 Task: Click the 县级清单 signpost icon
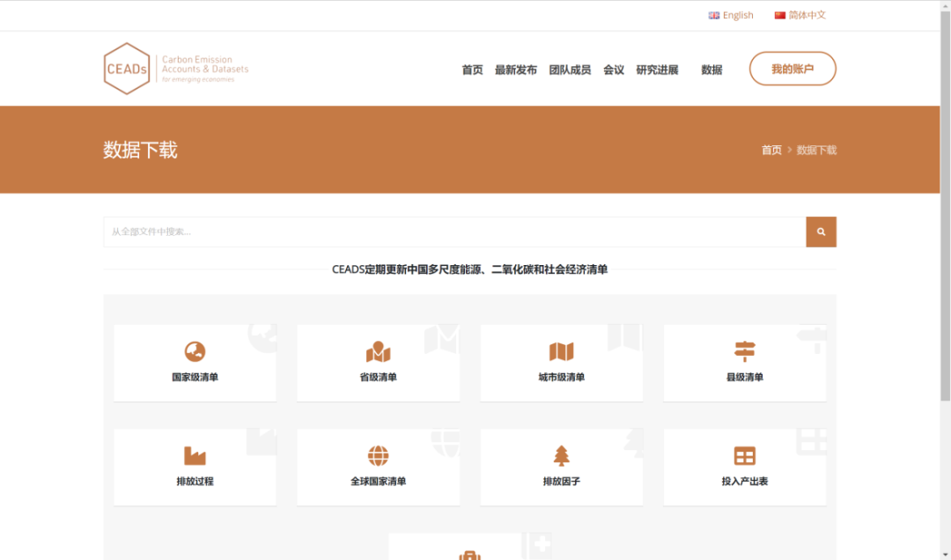point(744,350)
